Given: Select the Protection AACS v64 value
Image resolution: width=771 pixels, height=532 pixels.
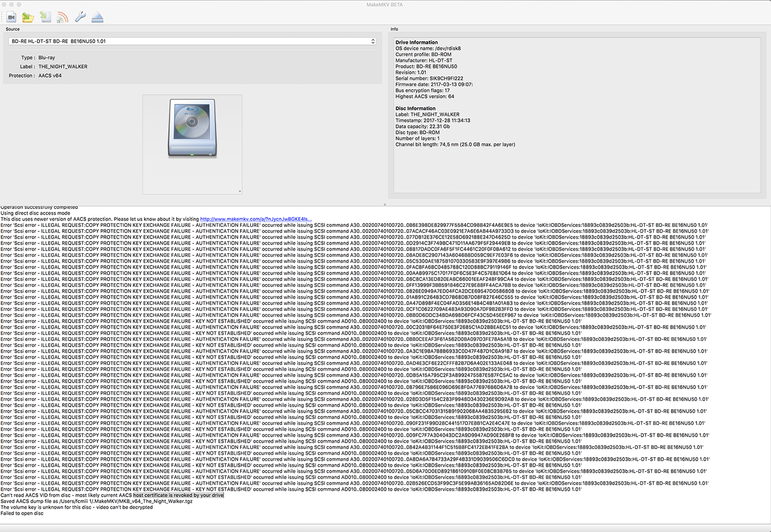Looking at the screenshot, I should [50, 76].
